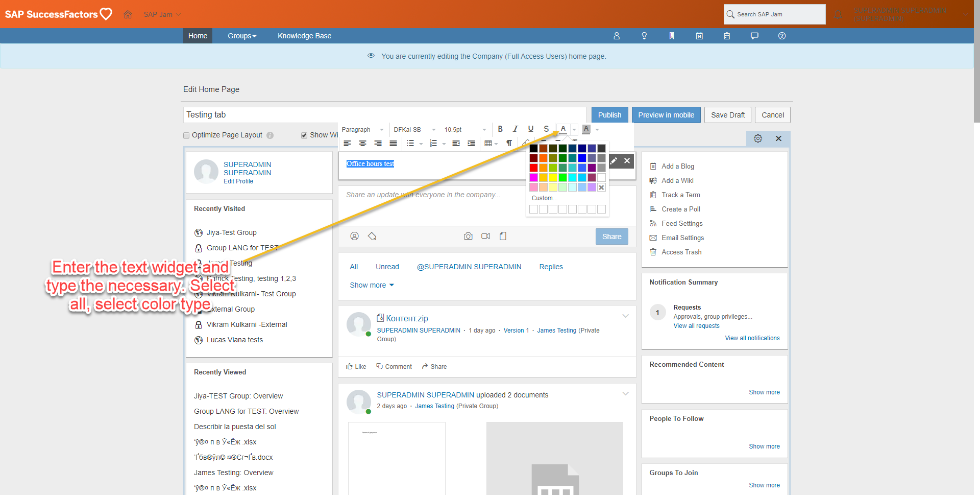Apply italic formatting to selected text
This screenshot has width=980, height=495.
point(516,129)
